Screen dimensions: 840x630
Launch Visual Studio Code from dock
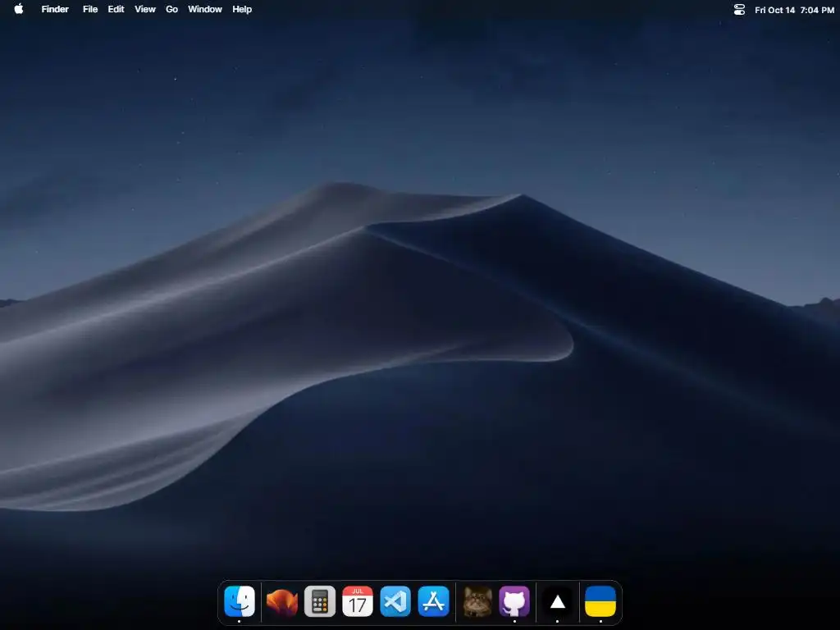(x=395, y=601)
